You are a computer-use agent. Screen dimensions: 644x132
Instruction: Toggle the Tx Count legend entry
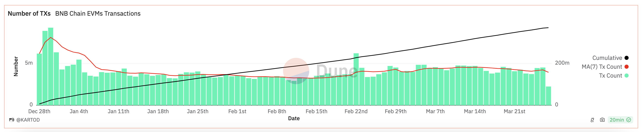pyautogui.click(x=613, y=76)
